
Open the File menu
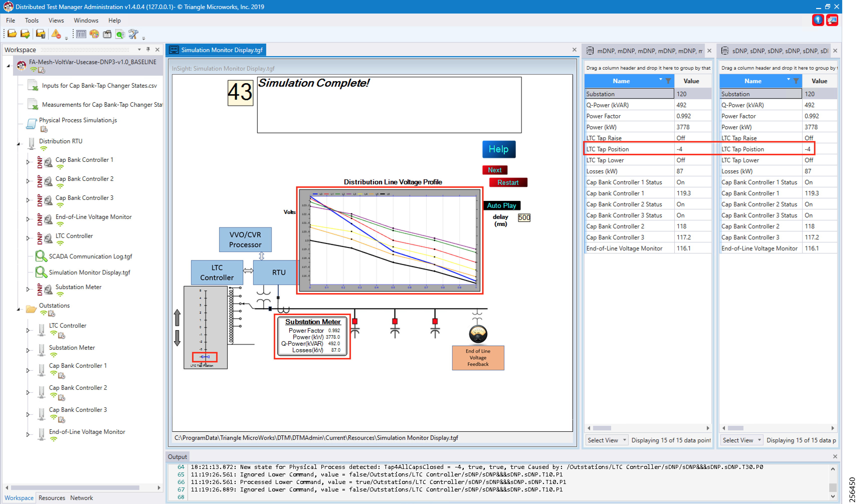click(11, 20)
